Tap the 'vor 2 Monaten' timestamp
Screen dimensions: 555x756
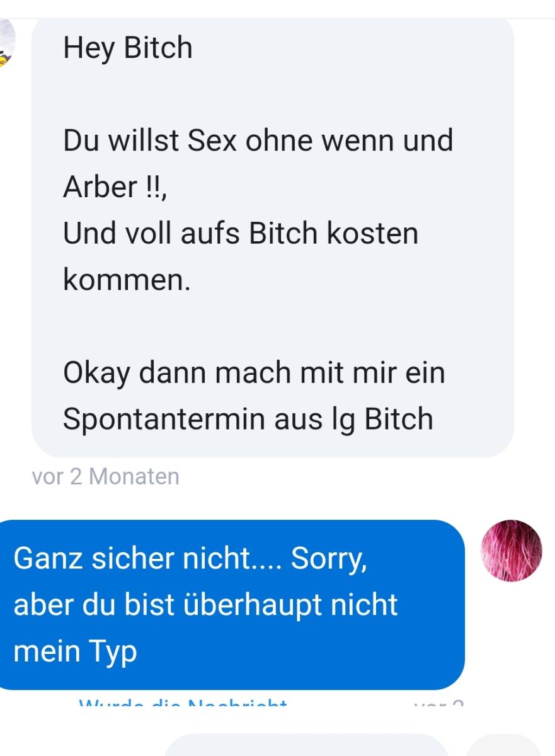coord(105,476)
